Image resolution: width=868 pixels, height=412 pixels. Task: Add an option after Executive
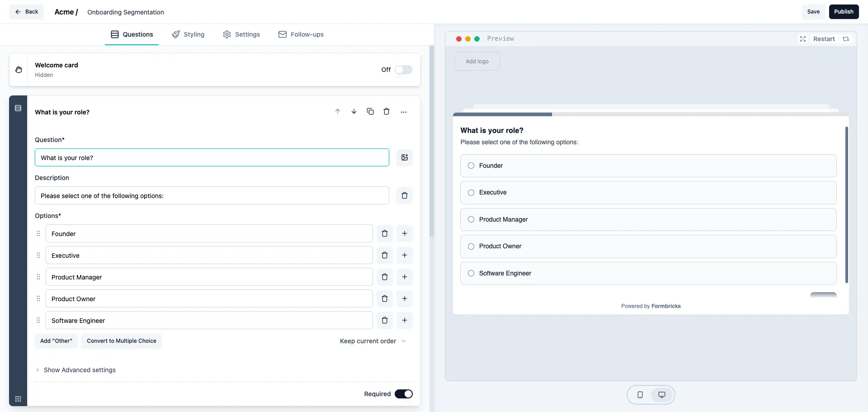click(405, 255)
